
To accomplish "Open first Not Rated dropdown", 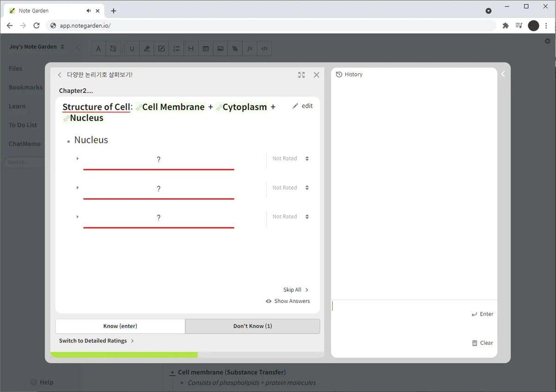I will [x=291, y=159].
